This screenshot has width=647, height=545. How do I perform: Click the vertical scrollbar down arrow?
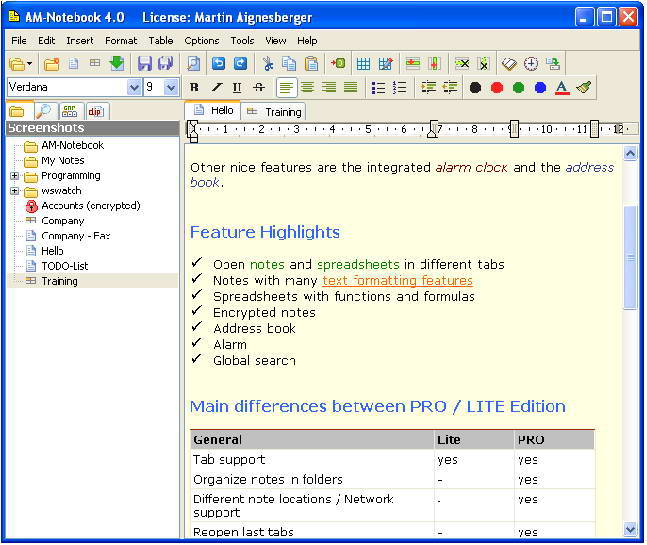630,529
